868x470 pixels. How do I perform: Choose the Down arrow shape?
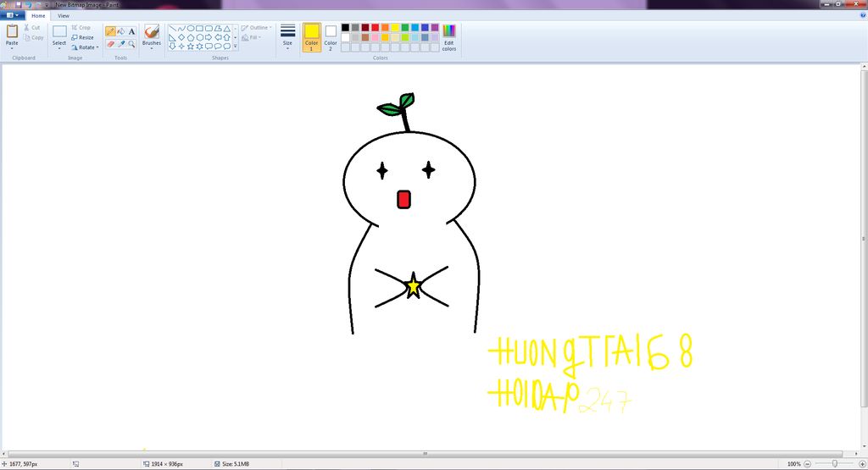point(172,46)
